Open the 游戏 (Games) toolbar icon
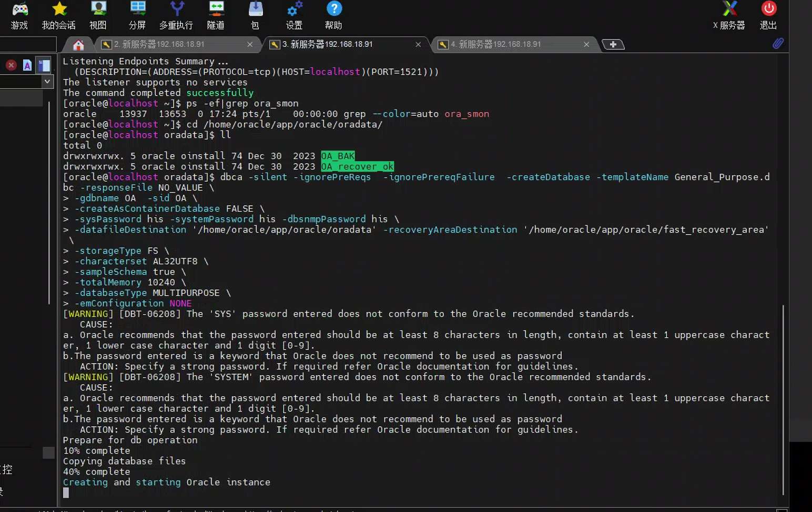Image resolution: width=812 pixels, height=512 pixels. 19,16
